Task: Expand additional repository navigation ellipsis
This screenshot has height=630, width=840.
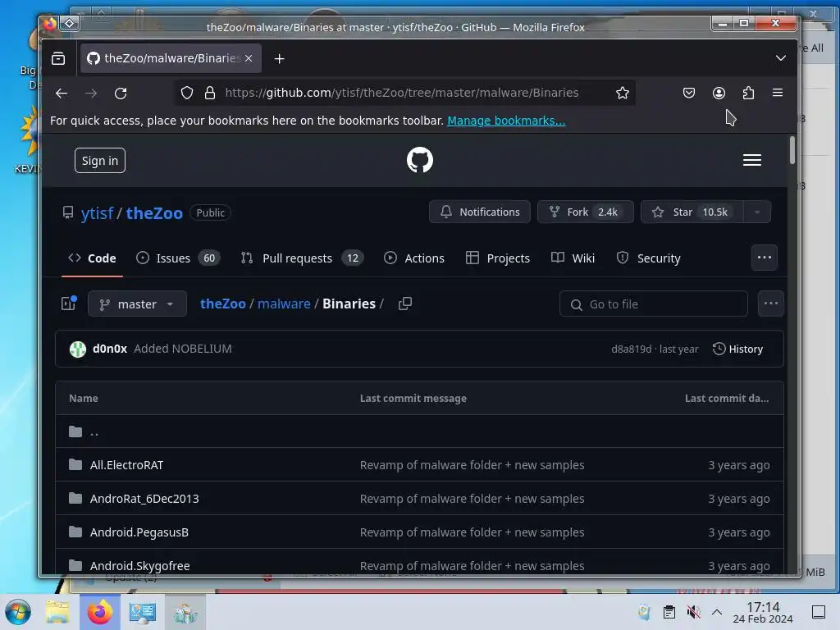Action: click(765, 258)
